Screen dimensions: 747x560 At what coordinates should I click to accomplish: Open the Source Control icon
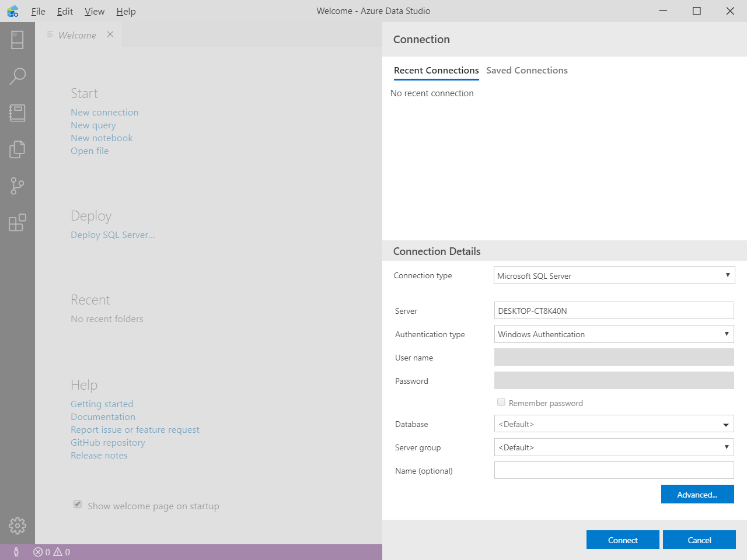(x=18, y=186)
